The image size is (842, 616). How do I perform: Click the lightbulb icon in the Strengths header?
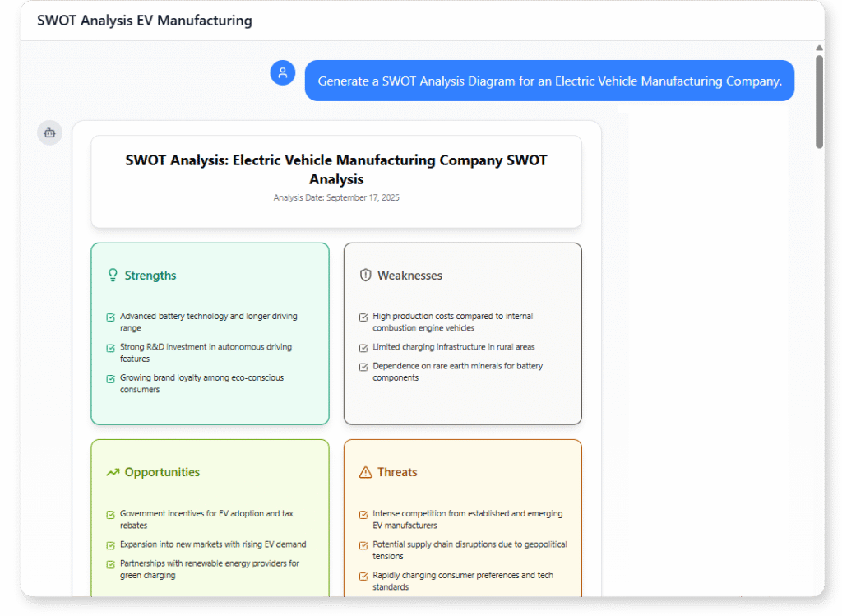[x=113, y=275]
